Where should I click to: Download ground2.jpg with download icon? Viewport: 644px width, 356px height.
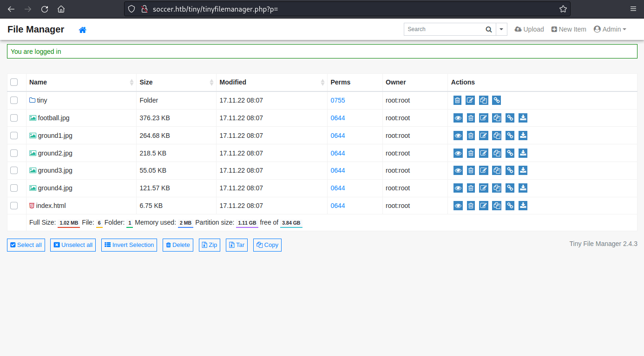[523, 153]
